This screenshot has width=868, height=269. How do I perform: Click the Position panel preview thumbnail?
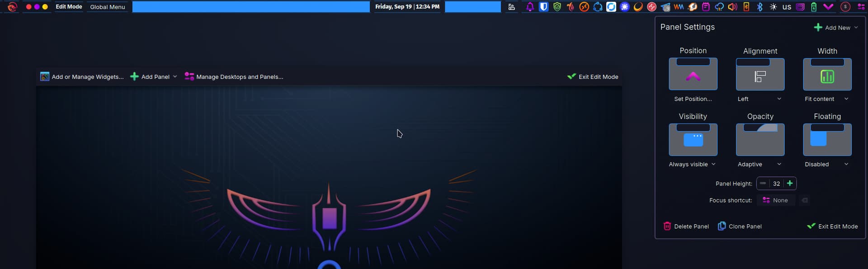click(693, 74)
